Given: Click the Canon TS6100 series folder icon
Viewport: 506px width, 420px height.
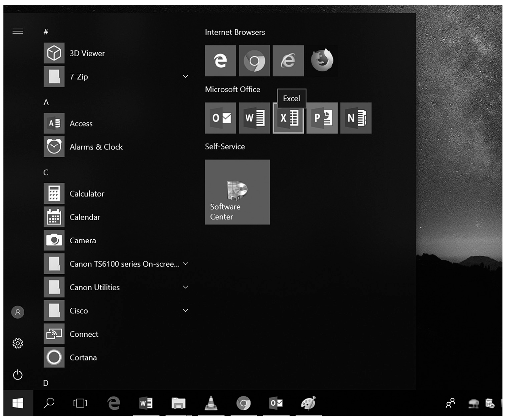Looking at the screenshot, I should pyautogui.click(x=54, y=264).
